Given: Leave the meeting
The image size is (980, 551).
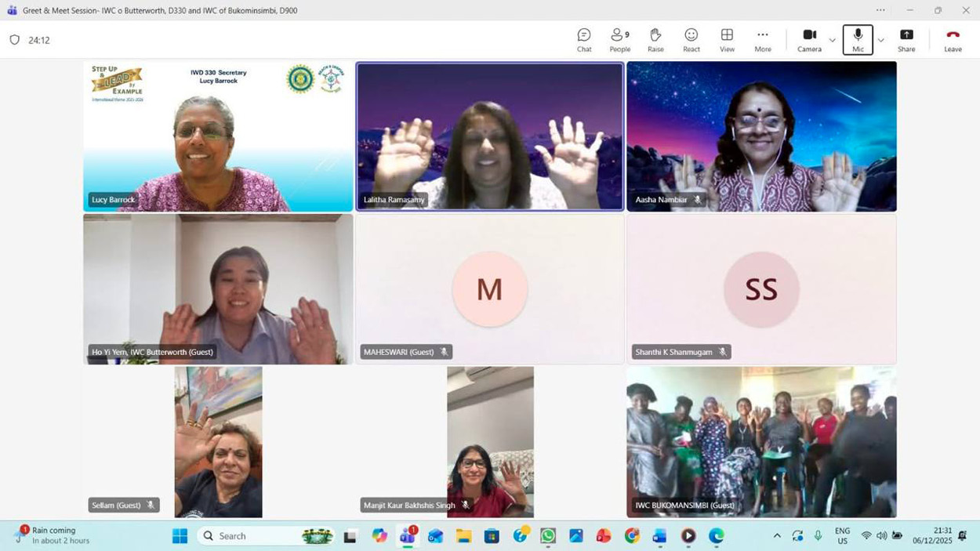Looking at the screenshot, I should [953, 40].
